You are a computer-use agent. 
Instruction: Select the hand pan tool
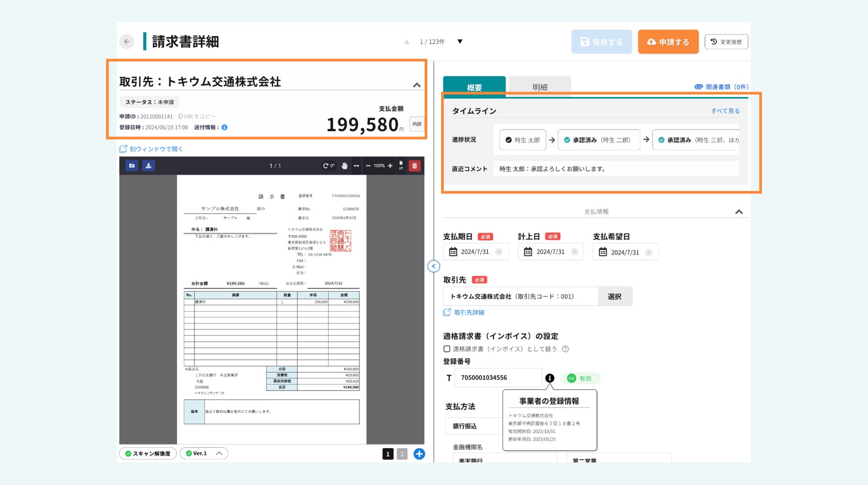[x=344, y=166]
